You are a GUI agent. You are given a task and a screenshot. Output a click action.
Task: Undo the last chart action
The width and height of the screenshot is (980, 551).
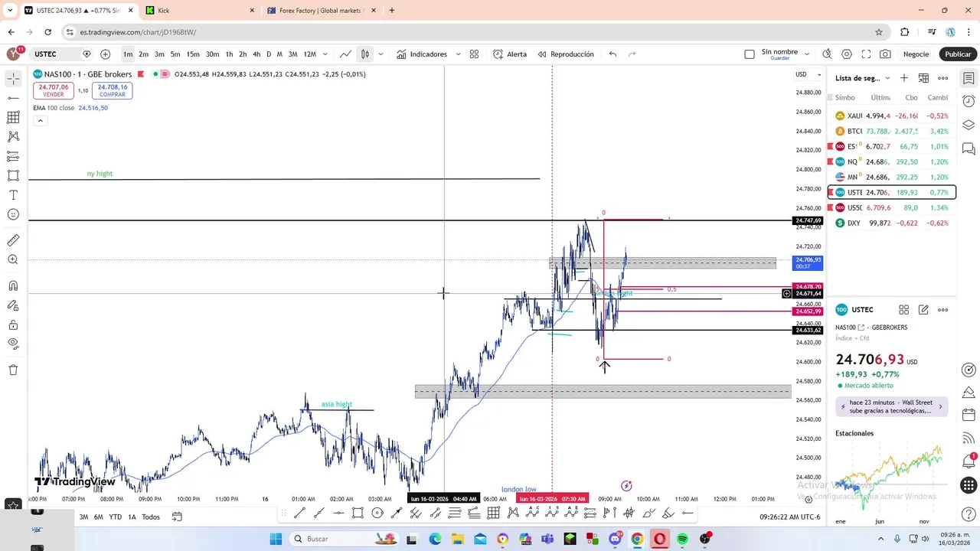tap(612, 54)
